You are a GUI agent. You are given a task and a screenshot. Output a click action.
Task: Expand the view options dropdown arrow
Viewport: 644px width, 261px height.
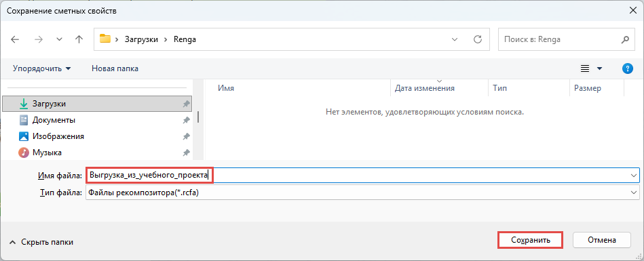pyautogui.click(x=599, y=68)
